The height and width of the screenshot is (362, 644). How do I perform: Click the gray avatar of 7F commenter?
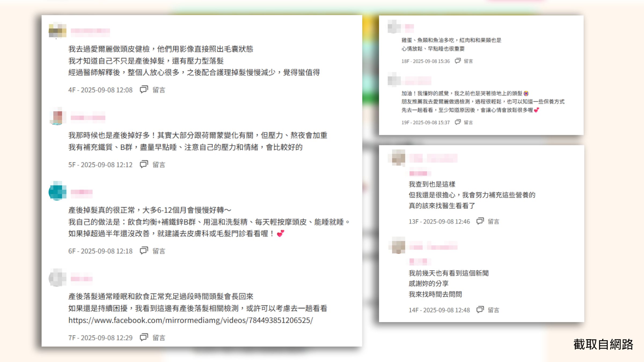(x=57, y=278)
